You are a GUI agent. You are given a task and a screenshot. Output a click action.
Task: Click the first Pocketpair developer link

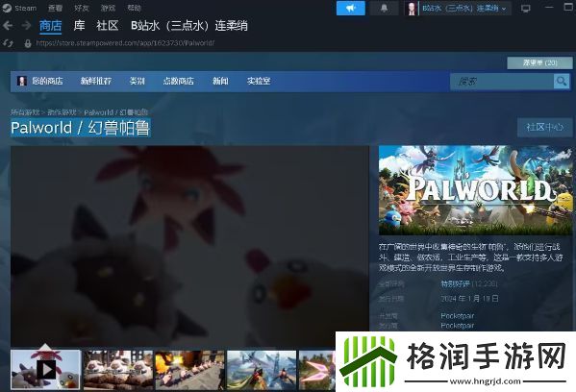458,316
